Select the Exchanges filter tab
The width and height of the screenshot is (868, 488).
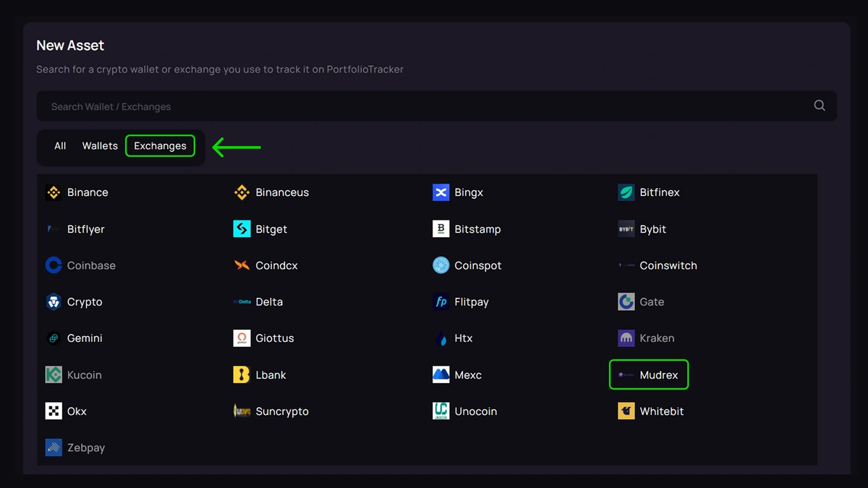coord(160,146)
